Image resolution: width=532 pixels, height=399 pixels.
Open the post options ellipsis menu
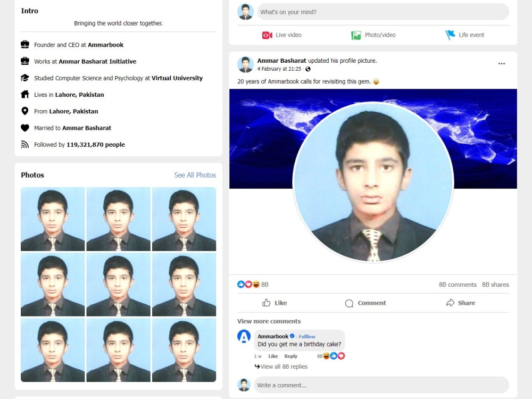pyautogui.click(x=501, y=63)
